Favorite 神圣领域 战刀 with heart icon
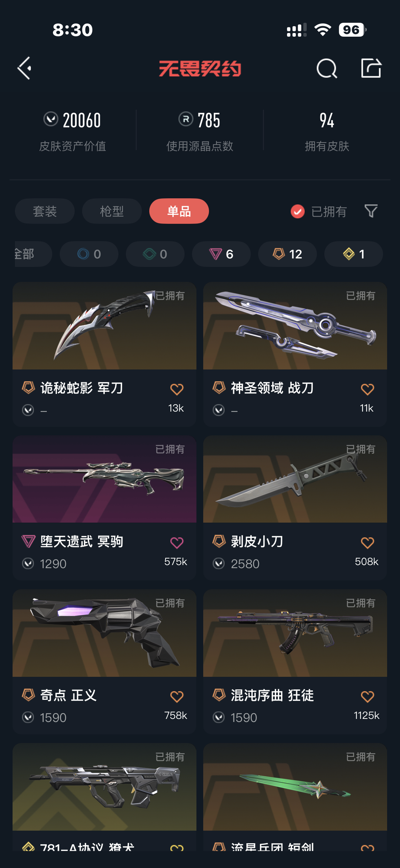This screenshot has width=400, height=868. [367, 389]
